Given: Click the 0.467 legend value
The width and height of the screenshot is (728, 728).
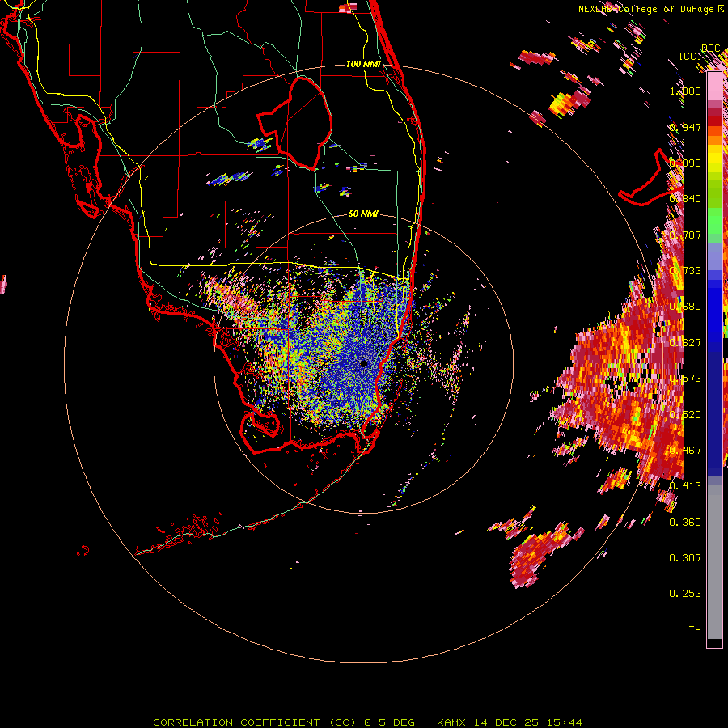Looking at the screenshot, I should pos(685,451).
